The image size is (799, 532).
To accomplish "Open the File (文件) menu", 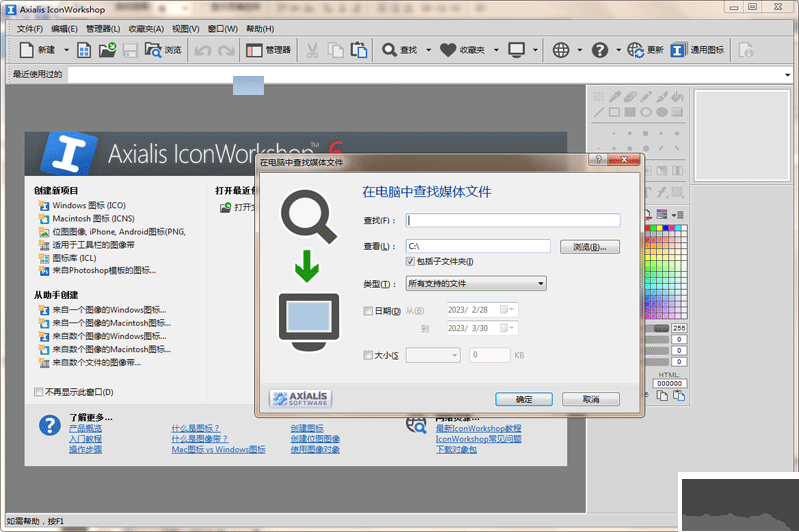I will [x=31, y=29].
